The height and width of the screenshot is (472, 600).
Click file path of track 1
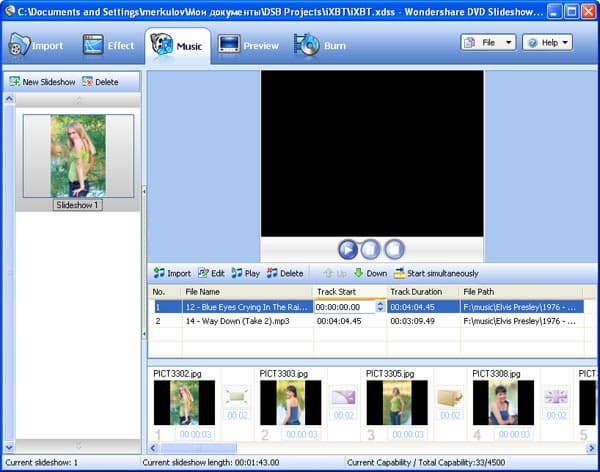(519, 307)
